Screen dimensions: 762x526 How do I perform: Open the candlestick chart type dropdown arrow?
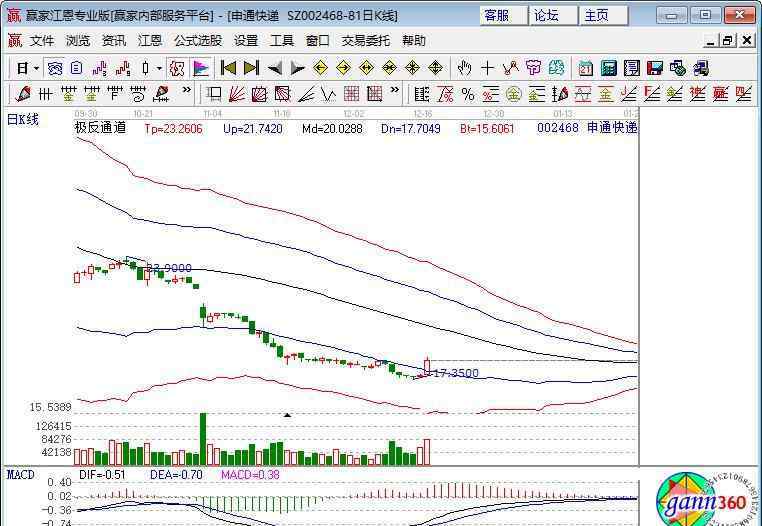159,68
